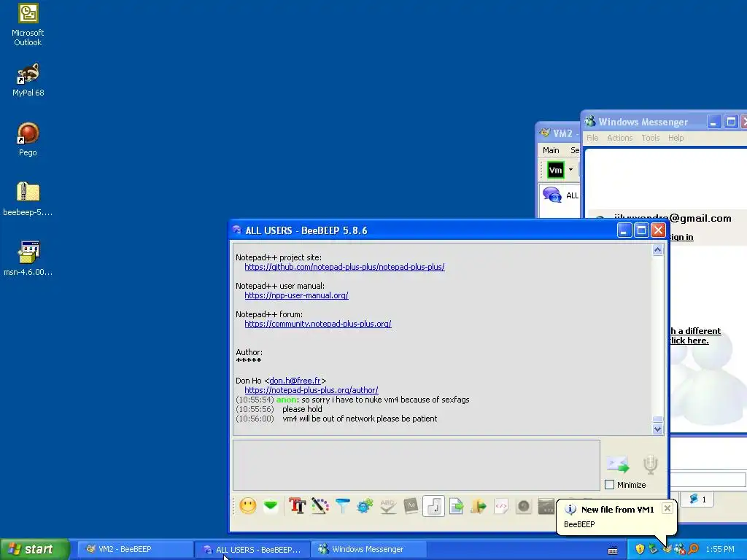
Task: Toggle the ABC spell check icon
Action: tap(388, 506)
